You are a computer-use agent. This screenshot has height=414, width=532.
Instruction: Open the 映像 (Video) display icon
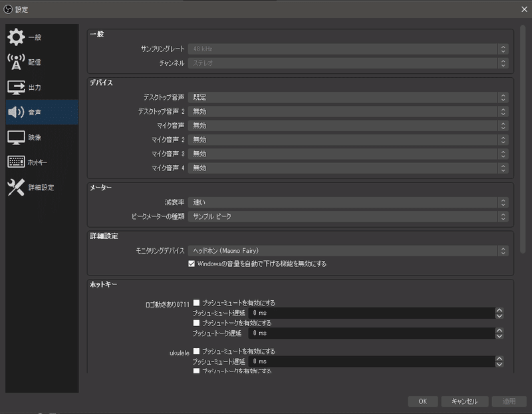(x=16, y=138)
